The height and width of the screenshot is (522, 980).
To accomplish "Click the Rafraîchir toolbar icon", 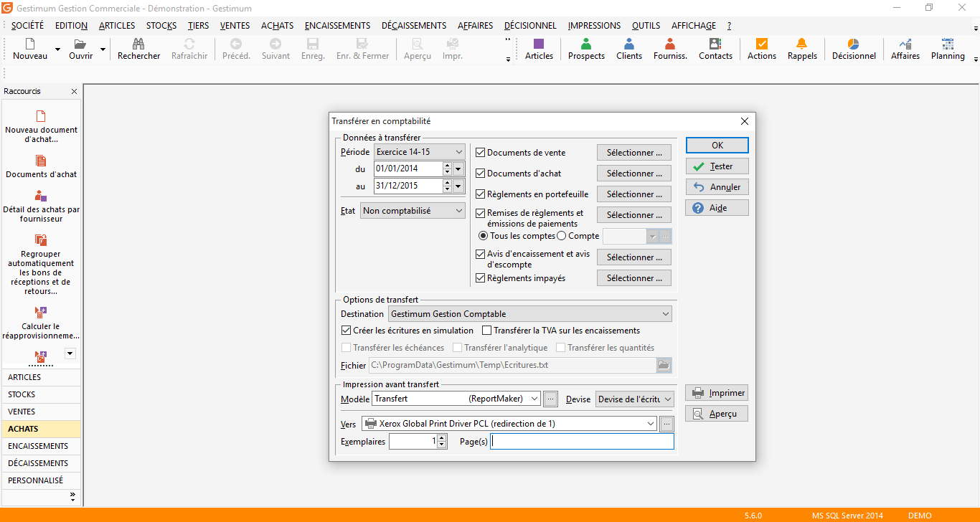I will (x=189, y=49).
